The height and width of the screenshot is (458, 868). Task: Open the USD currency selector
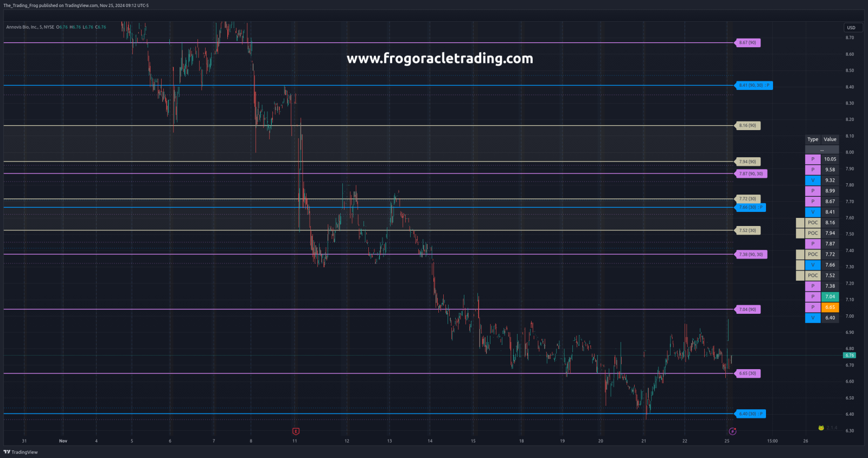[x=852, y=28]
